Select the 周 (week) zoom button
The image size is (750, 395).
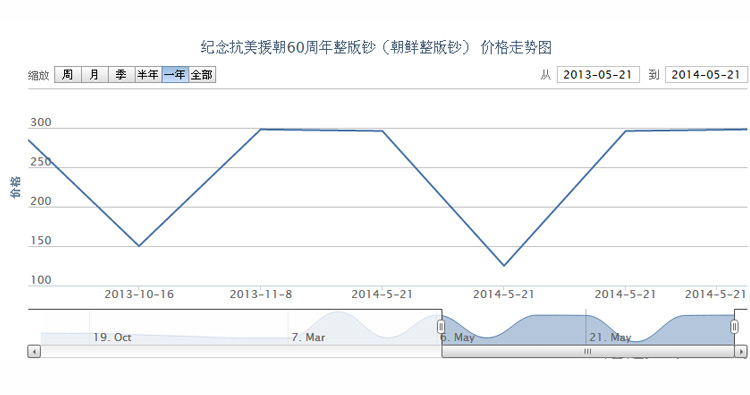click(68, 75)
